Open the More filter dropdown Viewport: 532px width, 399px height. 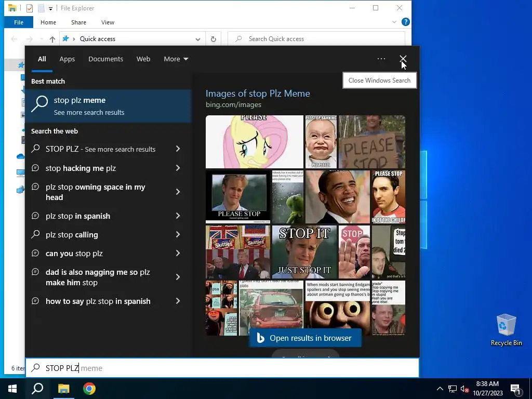click(x=176, y=59)
